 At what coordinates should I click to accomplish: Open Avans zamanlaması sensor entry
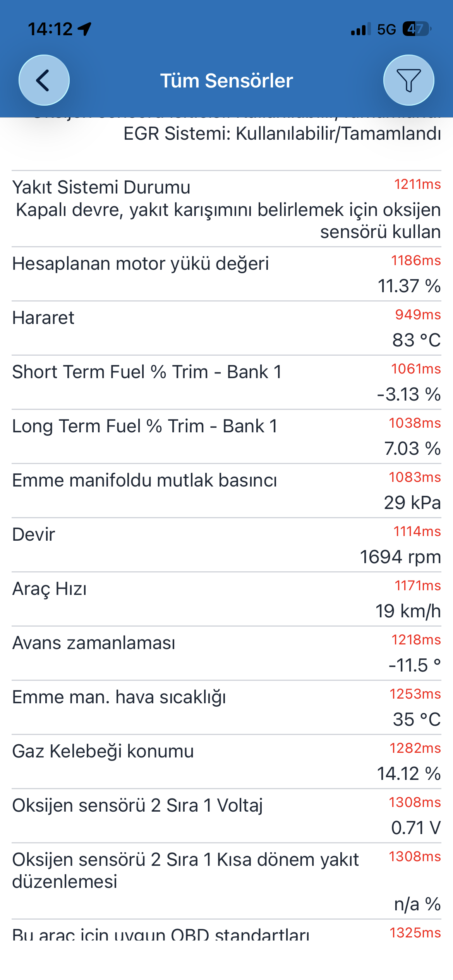click(x=226, y=653)
